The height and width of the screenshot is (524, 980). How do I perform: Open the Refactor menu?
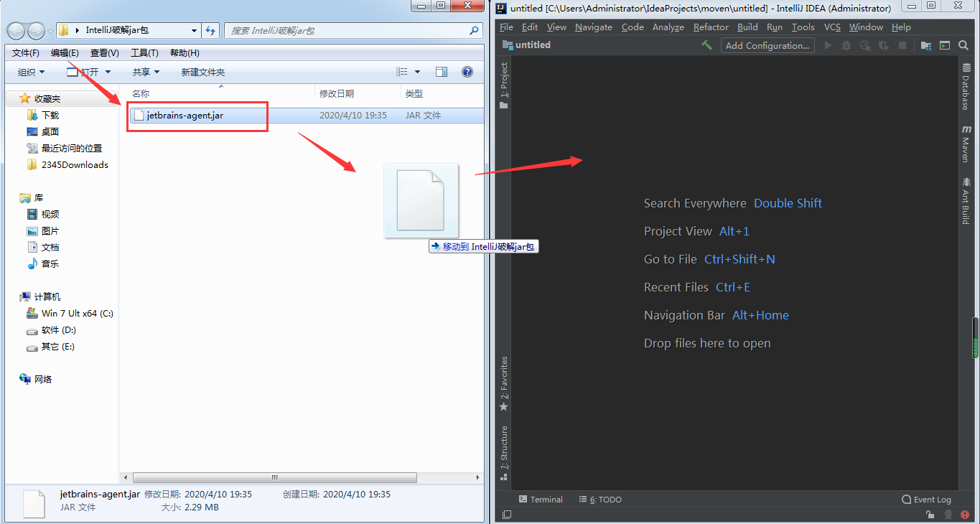click(x=711, y=27)
